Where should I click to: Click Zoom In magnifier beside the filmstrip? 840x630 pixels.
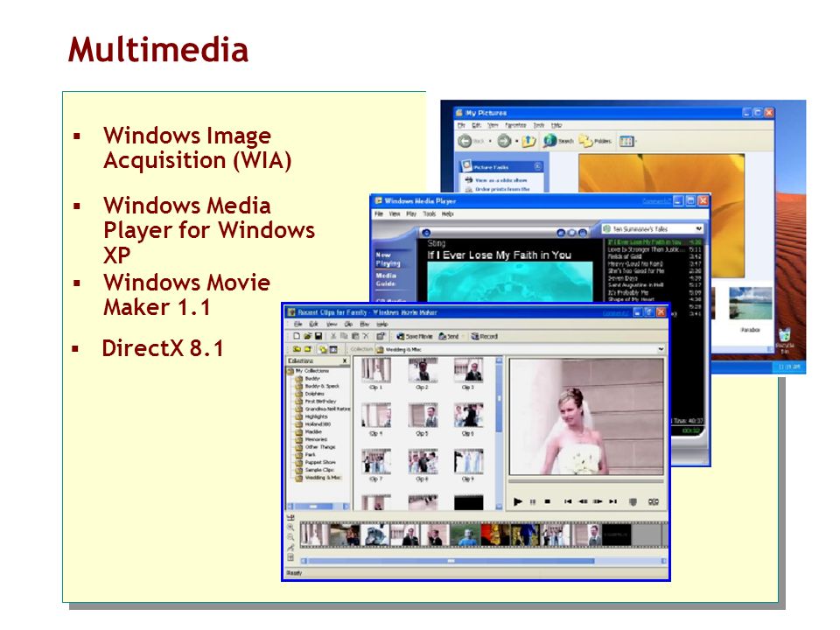click(290, 528)
